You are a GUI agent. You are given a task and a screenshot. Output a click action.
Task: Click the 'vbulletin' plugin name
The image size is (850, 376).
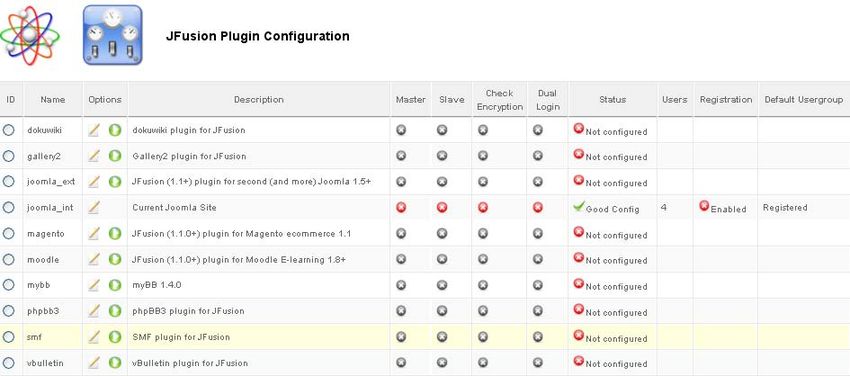tap(46, 363)
